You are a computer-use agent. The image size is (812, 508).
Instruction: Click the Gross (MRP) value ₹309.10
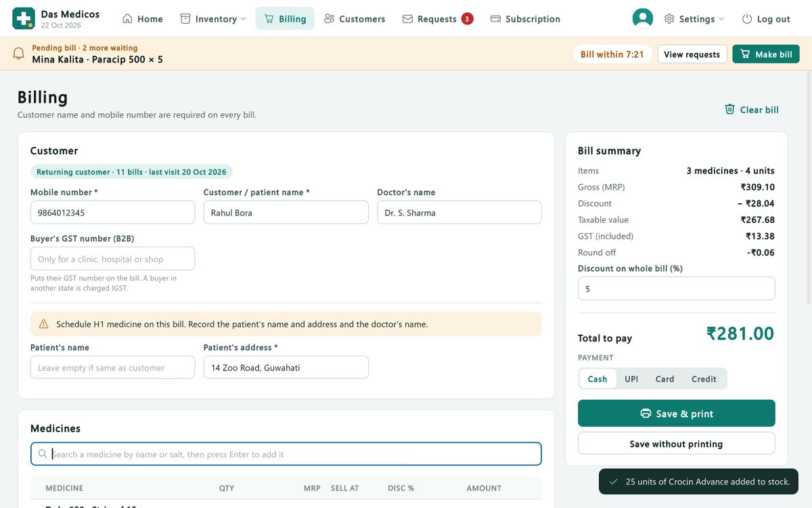click(758, 187)
